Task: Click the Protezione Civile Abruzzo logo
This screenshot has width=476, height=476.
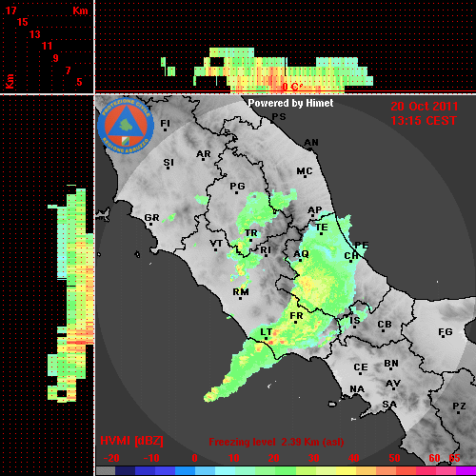Action: click(x=126, y=127)
